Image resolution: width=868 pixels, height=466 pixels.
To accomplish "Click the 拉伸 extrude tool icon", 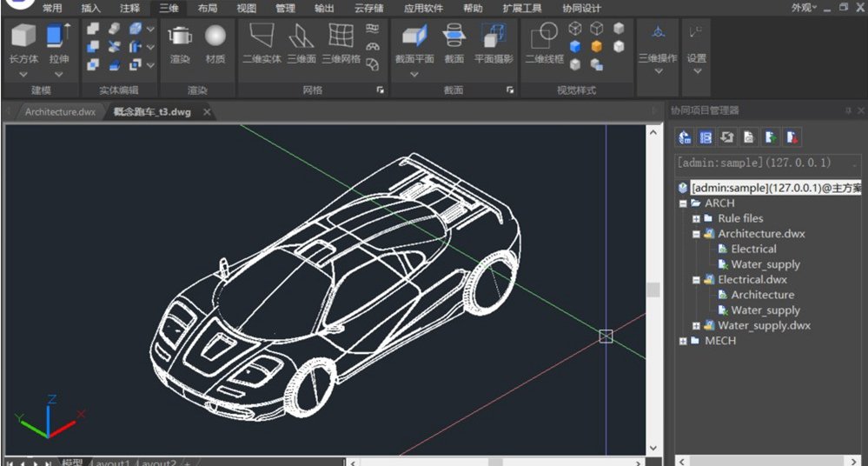I will click(59, 36).
